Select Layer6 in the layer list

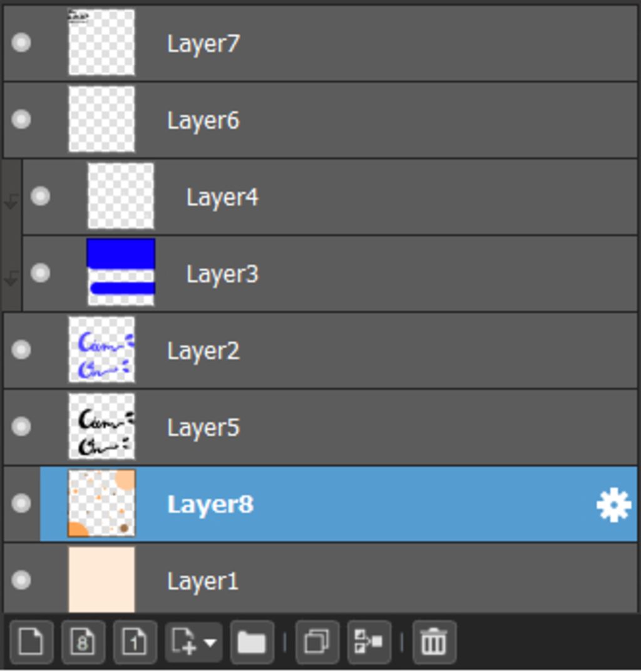tap(320, 120)
